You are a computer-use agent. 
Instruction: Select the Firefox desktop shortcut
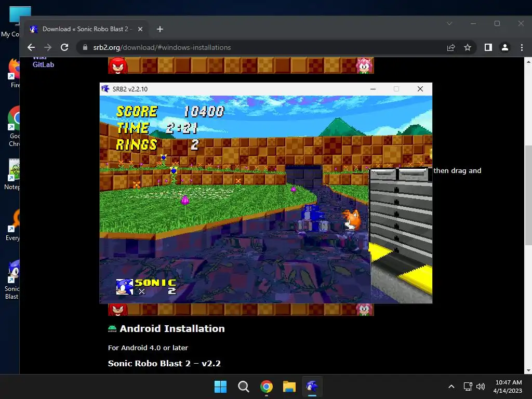coord(14,73)
